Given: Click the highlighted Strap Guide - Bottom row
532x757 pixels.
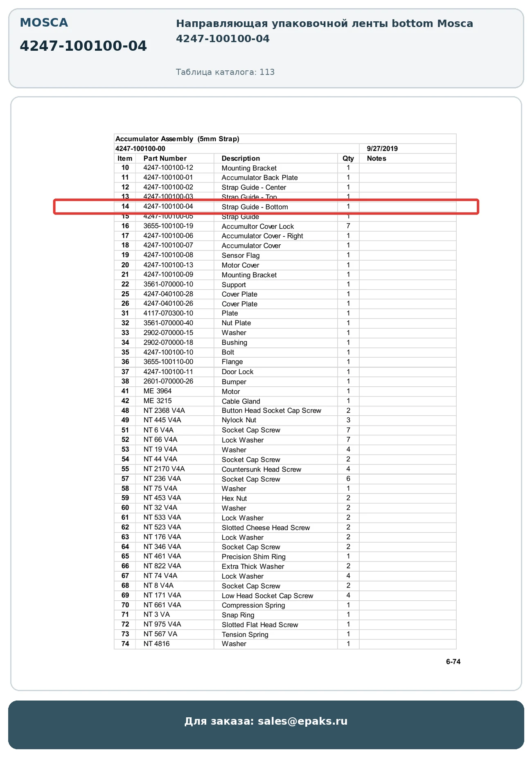Looking at the screenshot, I should pyautogui.click(x=266, y=207).
